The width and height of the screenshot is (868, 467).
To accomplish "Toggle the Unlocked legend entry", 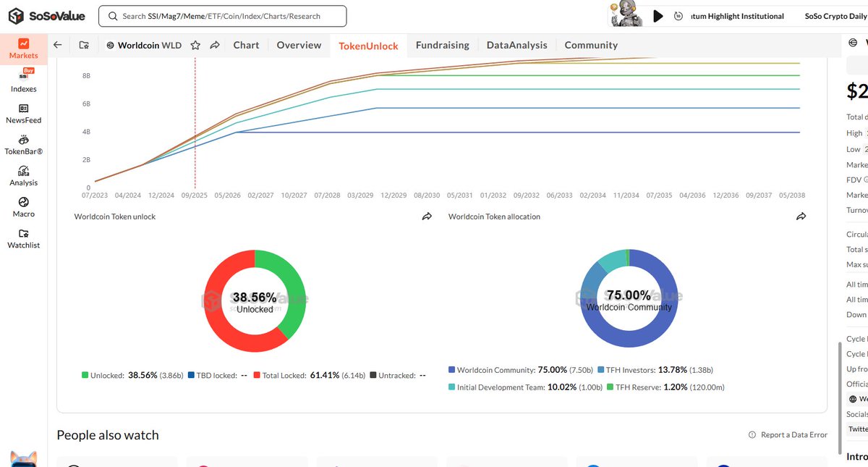I will (132, 375).
